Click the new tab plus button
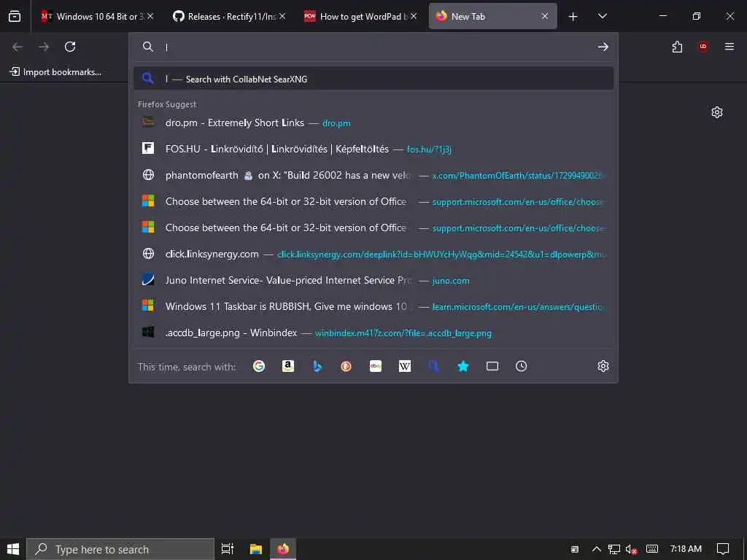The image size is (747, 560). (x=573, y=17)
